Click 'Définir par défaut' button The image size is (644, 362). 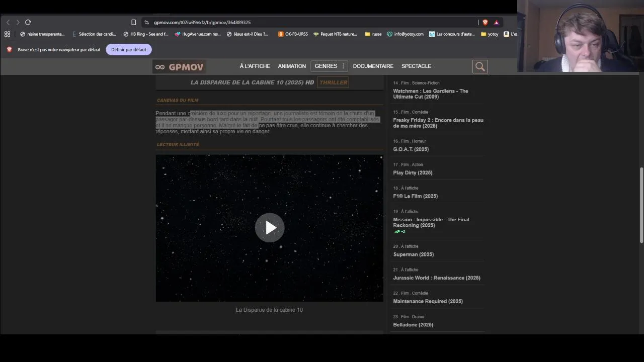[129, 50]
